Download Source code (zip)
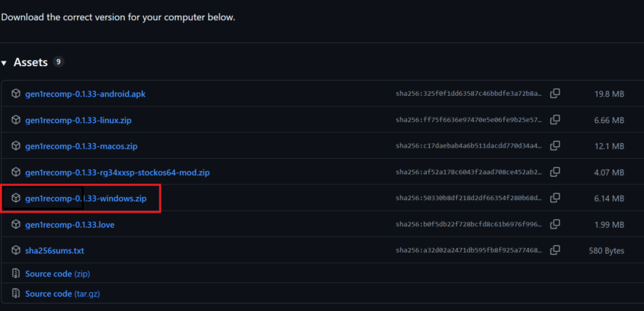Viewport: 644px width, 311px height. pos(58,274)
